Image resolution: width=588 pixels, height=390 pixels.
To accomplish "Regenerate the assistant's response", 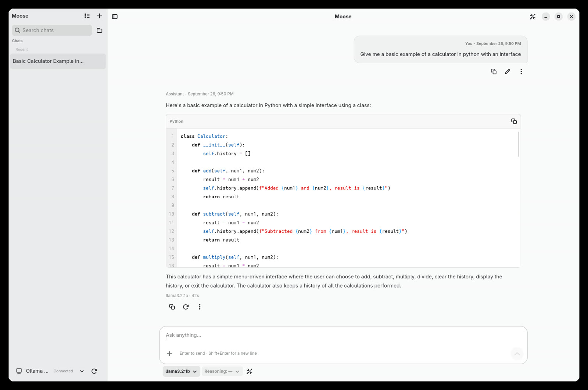I will [186, 307].
